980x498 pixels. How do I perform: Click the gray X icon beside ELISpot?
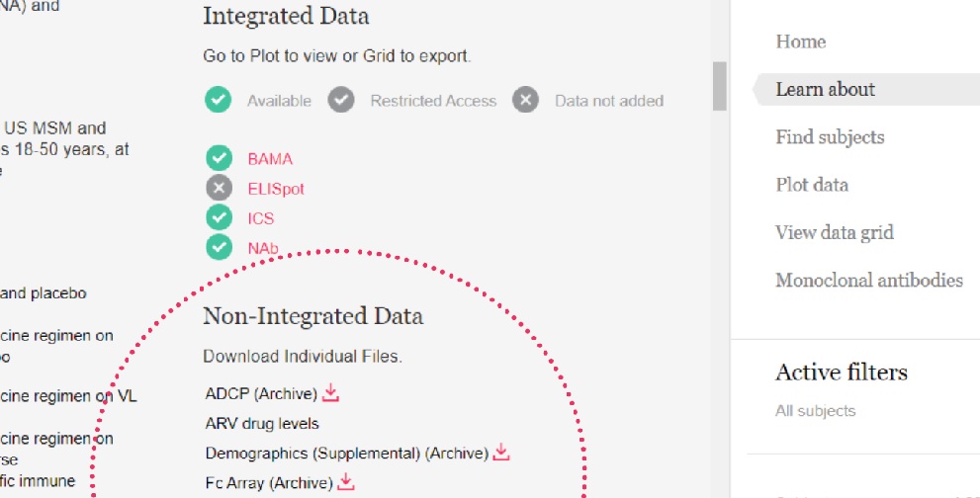click(219, 188)
